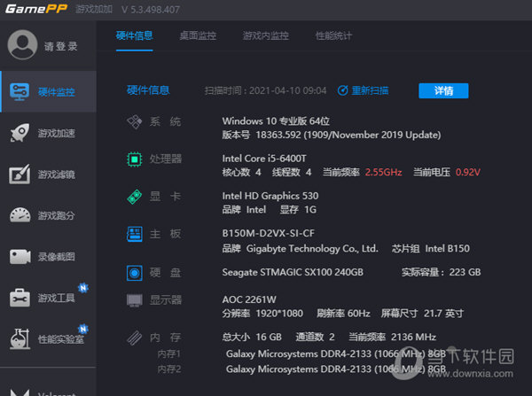Viewport: 532px width, 396px height.
Task: Click the 60Hz refresh rate value
Action: tap(358, 314)
